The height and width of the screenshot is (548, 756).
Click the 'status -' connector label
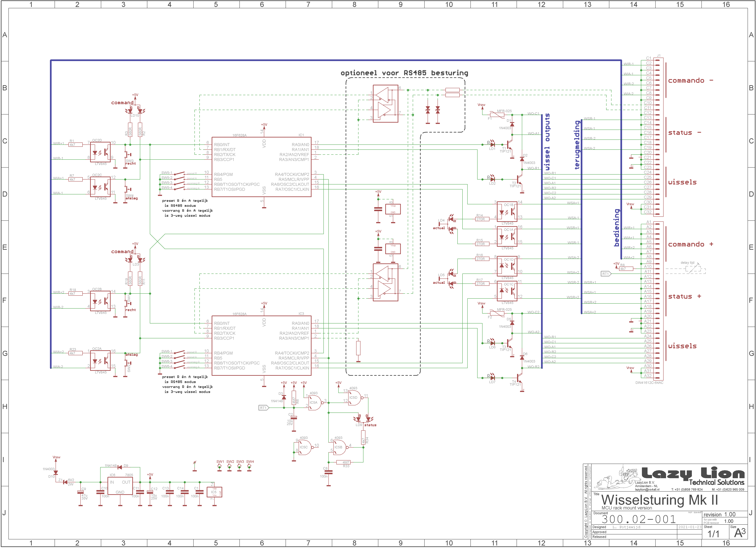click(685, 132)
